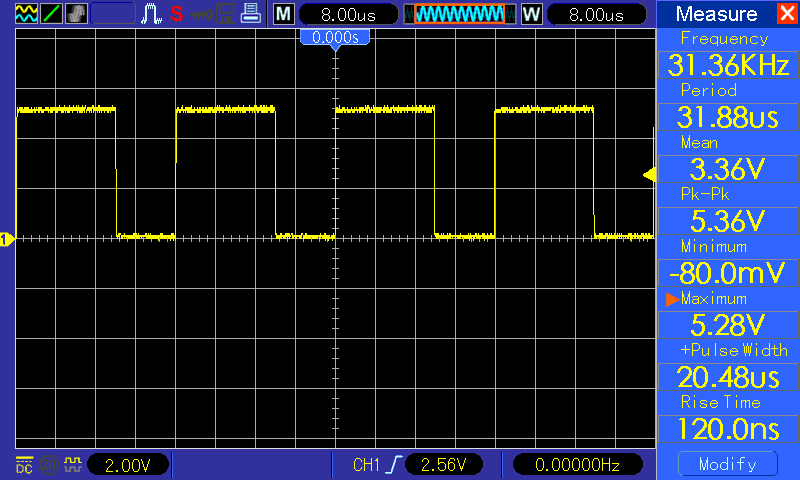Click the grayed 20 bandwidth limit icon

coord(49,465)
